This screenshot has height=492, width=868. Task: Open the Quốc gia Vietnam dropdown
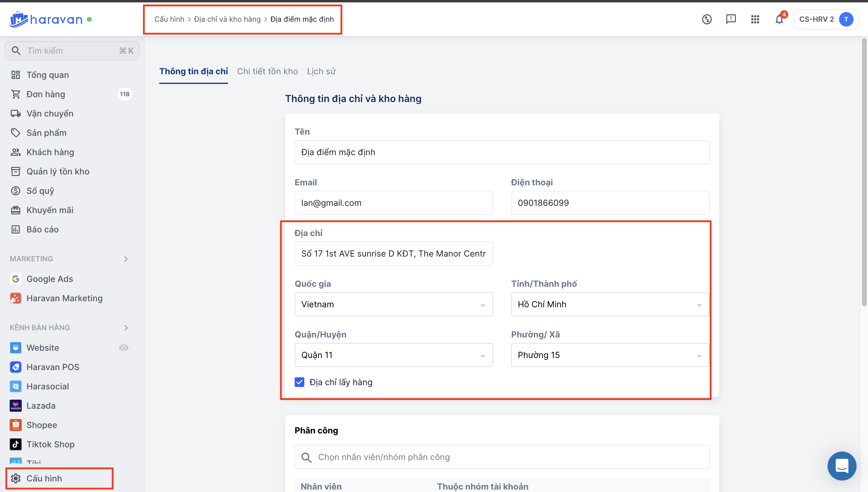coord(393,304)
